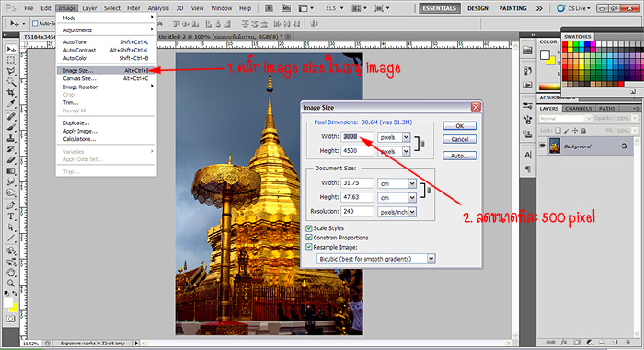Click the pixel Width input field
This screenshot has width=644, height=350.
[357, 136]
